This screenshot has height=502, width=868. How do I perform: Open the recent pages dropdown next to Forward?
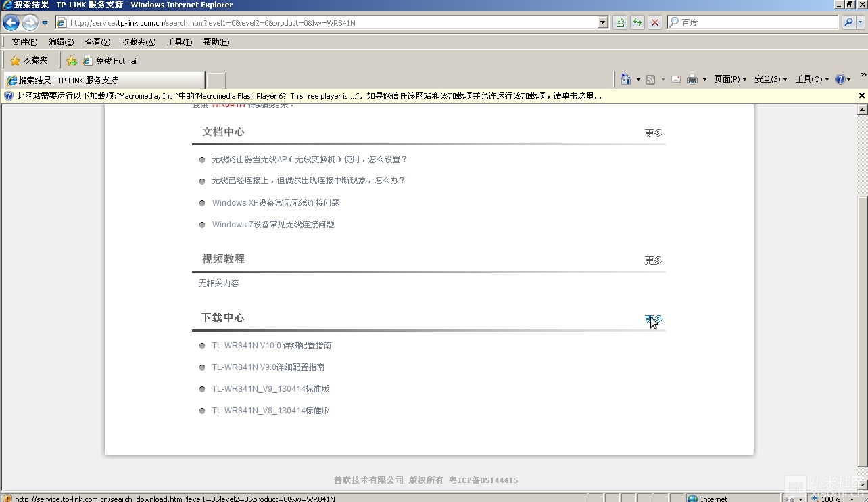45,23
